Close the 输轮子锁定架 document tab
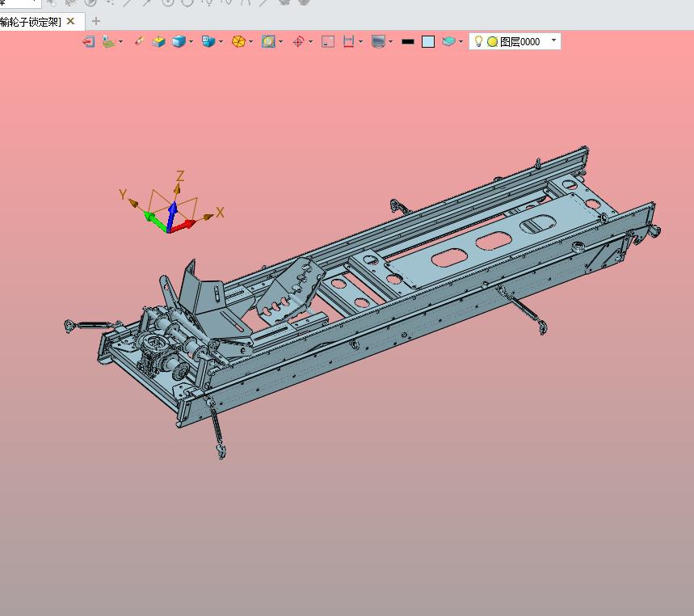This screenshot has width=694, height=616. (x=70, y=21)
